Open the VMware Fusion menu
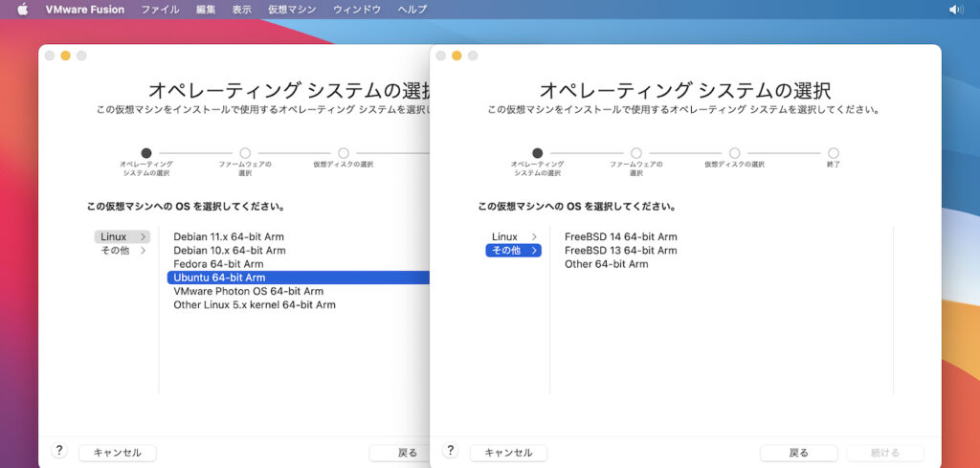This screenshot has height=468, width=980. tap(85, 10)
